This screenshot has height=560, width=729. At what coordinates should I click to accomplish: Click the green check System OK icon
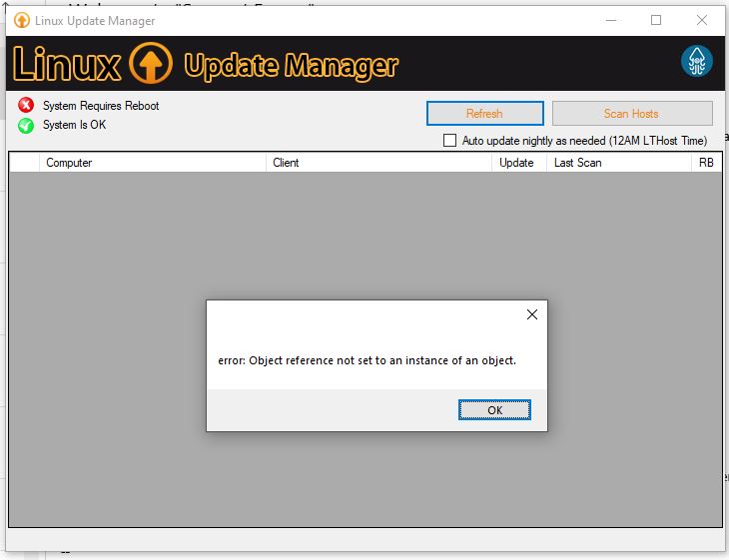(26, 126)
